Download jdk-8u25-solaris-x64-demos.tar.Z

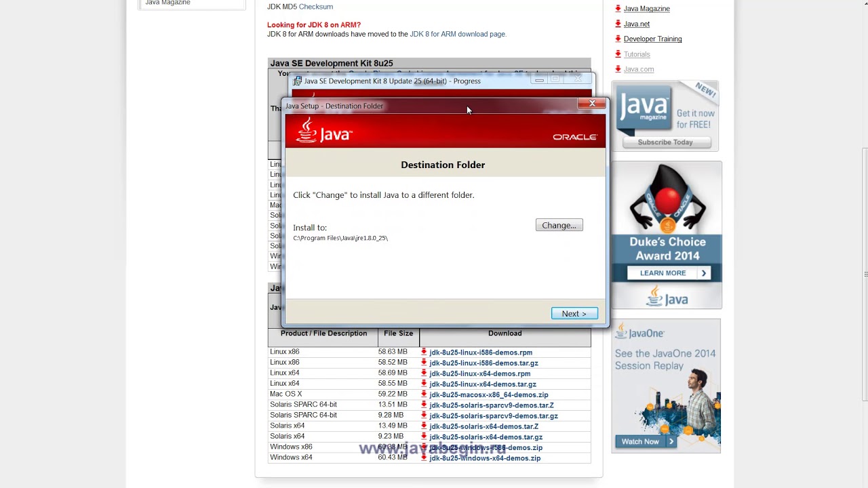point(484,426)
